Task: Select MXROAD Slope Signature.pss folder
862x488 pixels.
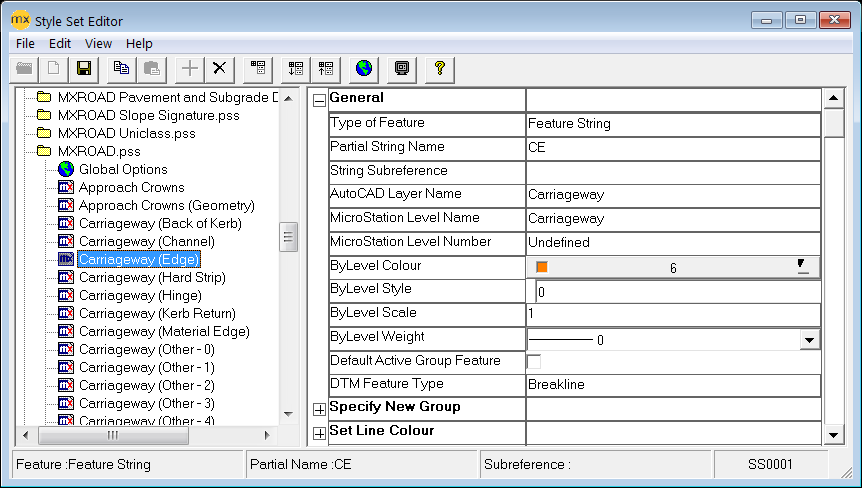Action: tap(149, 115)
